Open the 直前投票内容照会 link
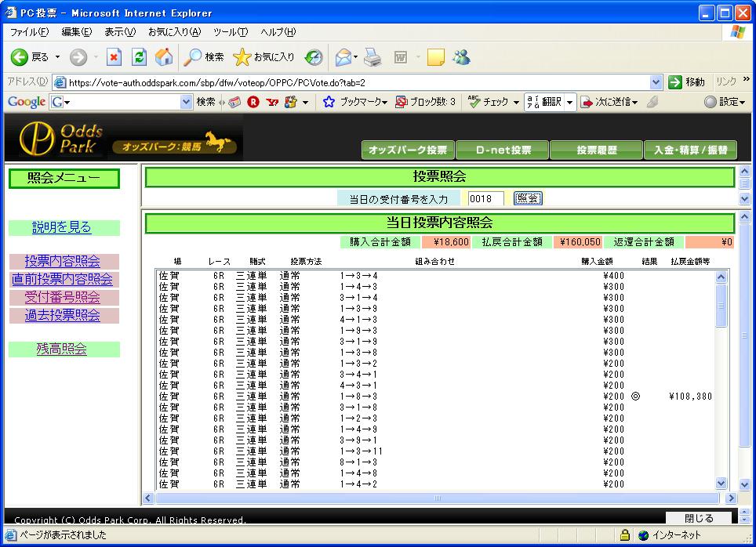Screen dimensions: 756x547 (62, 280)
